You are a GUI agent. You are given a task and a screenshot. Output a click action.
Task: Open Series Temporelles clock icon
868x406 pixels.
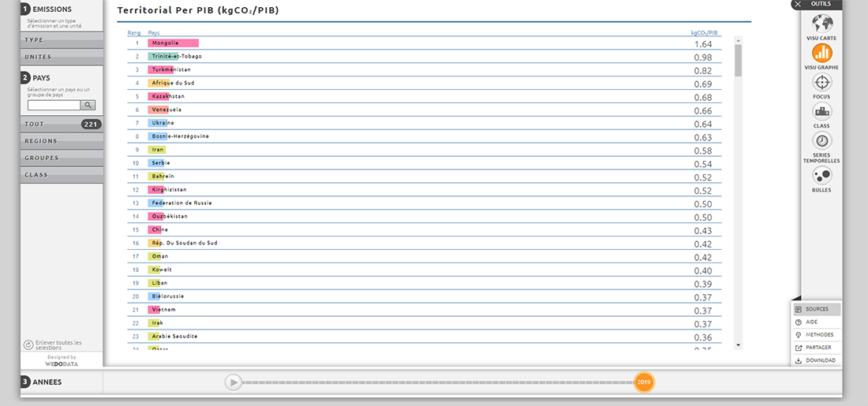pos(821,141)
